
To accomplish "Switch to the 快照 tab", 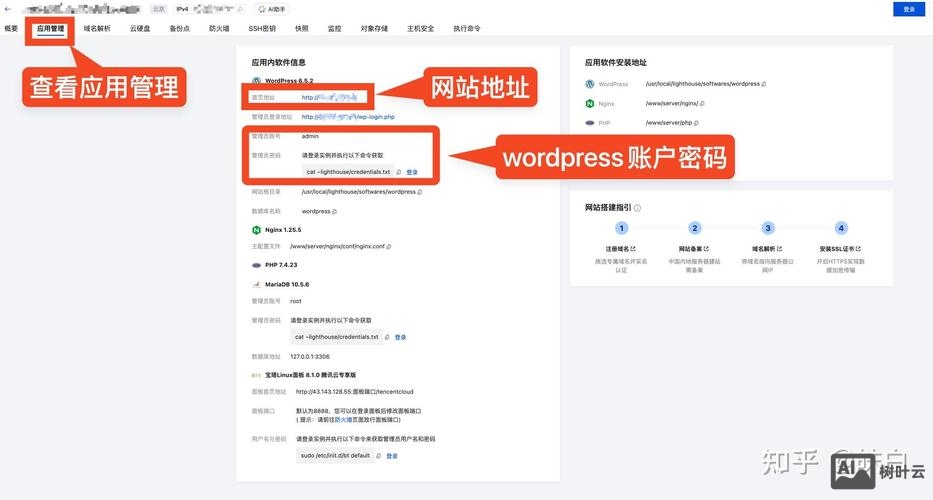I will click(x=302, y=29).
